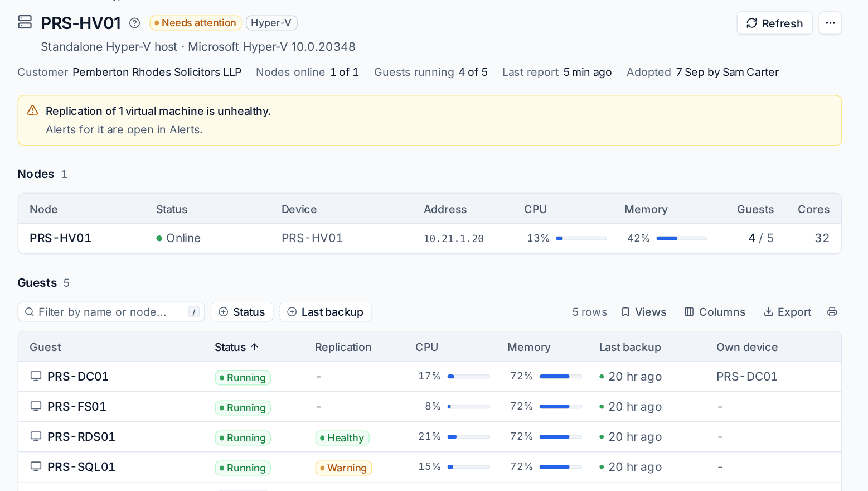Click the Hyper-V type badge

point(271,23)
